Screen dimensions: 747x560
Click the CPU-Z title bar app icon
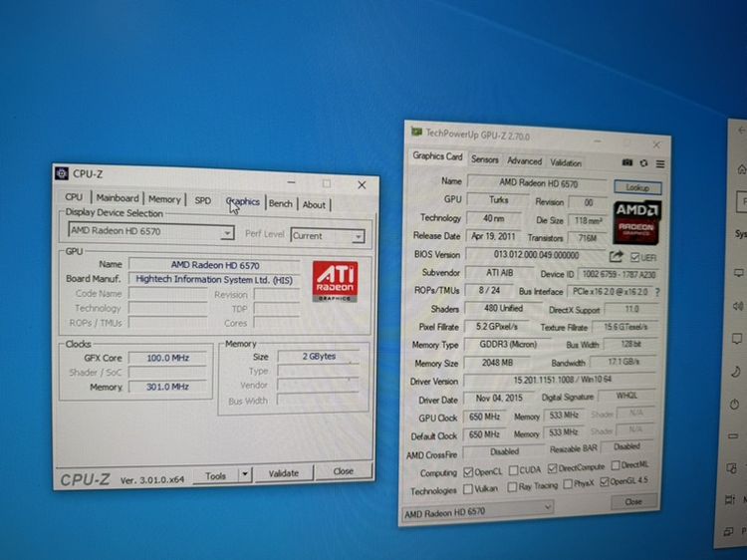point(62,173)
